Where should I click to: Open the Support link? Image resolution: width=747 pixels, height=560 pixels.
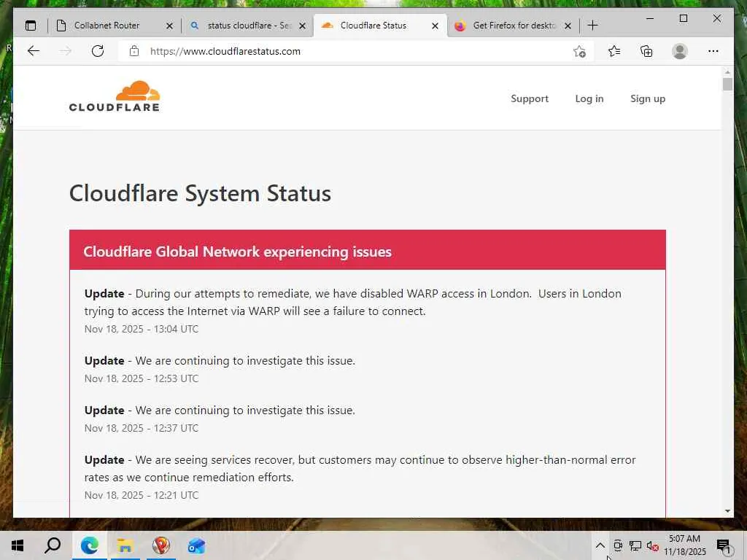point(530,98)
